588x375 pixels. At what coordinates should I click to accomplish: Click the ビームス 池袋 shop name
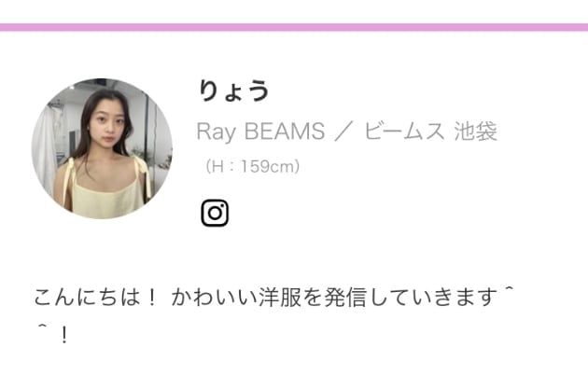(430, 132)
